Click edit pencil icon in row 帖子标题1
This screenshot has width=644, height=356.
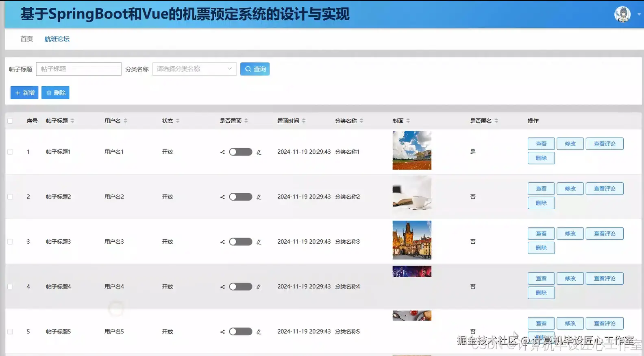coord(259,152)
